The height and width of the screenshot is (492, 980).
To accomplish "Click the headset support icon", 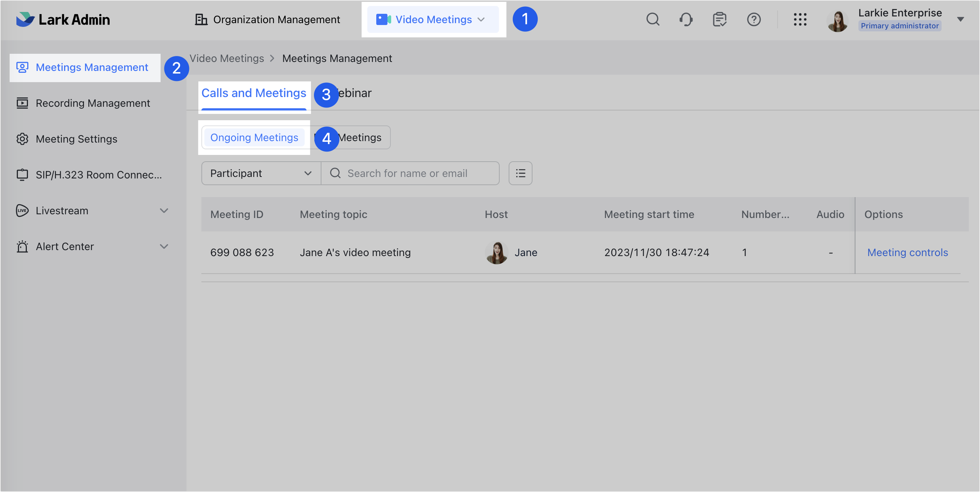I will 686,19.
